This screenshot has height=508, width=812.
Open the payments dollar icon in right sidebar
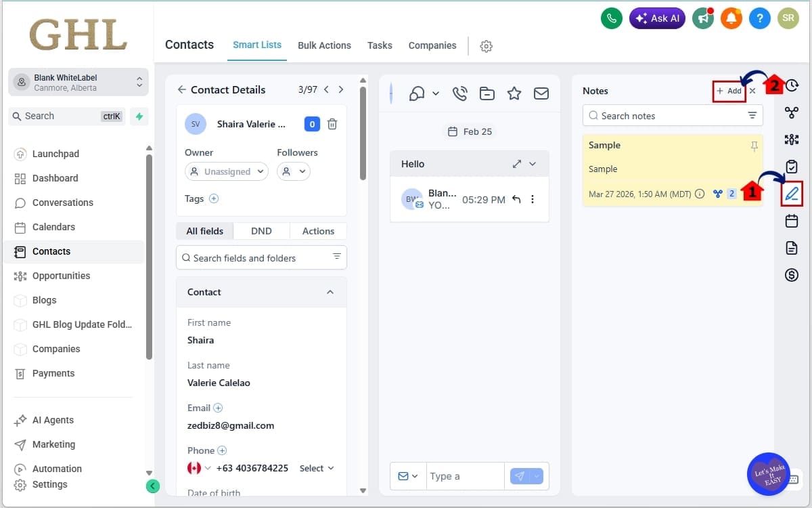click(792, 275)
